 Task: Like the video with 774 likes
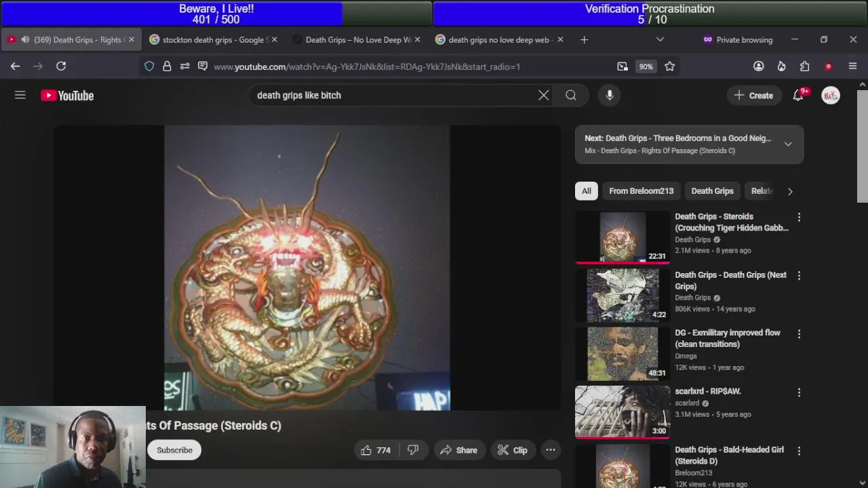click(x=376, y=450)
